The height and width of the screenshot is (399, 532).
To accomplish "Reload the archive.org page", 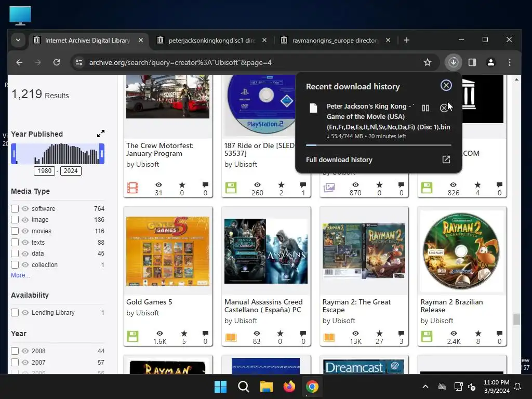I will 57,62.
